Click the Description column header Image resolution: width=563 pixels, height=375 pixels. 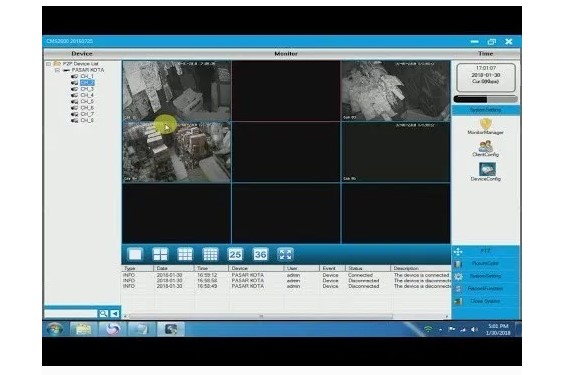pos(420,268)
